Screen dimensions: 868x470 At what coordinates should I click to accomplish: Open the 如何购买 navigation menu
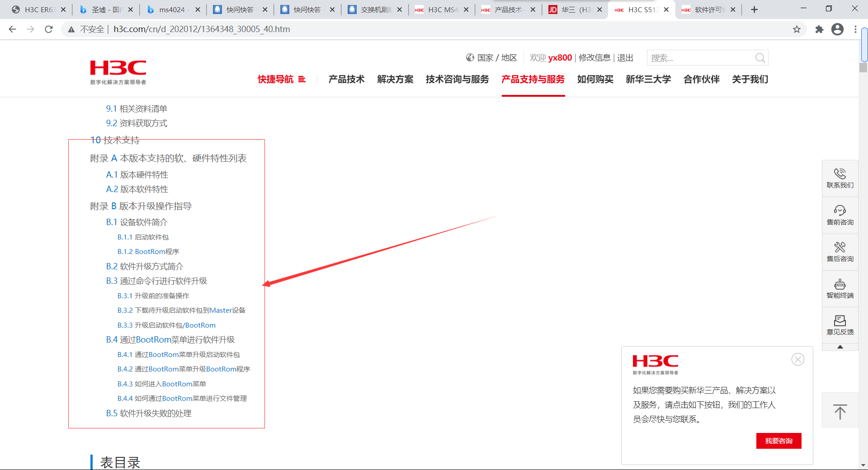[595, 79]
